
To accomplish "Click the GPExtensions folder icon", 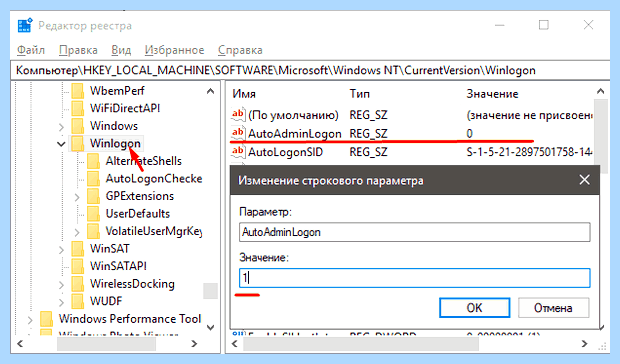I will coord(93,196).
